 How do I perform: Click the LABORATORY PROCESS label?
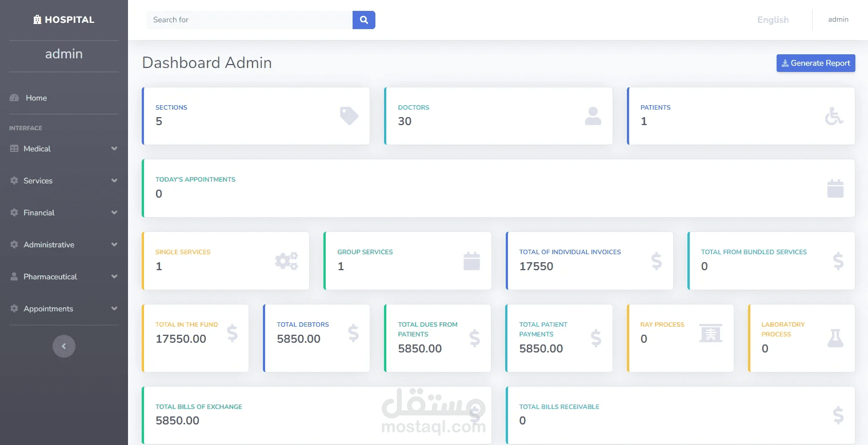[783, 329]
